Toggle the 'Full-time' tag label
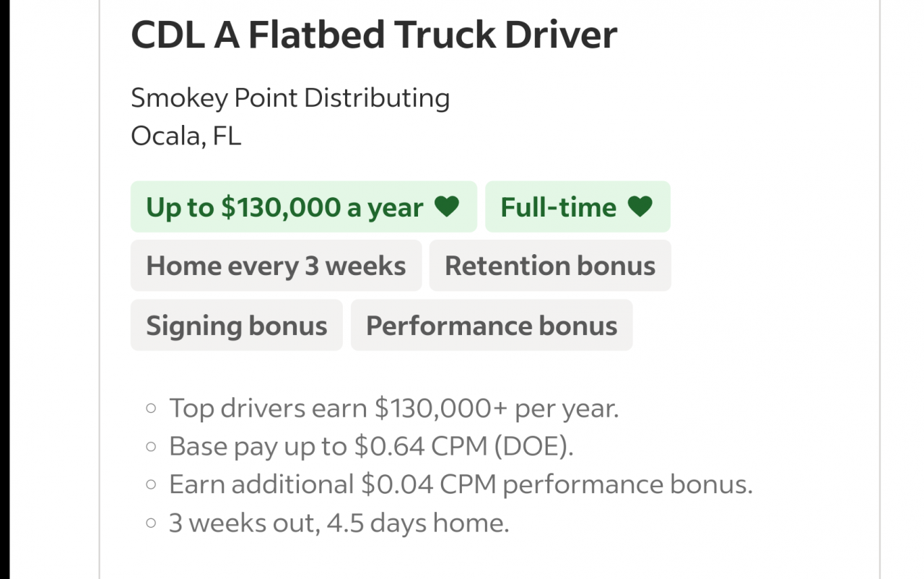 point(558,207)
